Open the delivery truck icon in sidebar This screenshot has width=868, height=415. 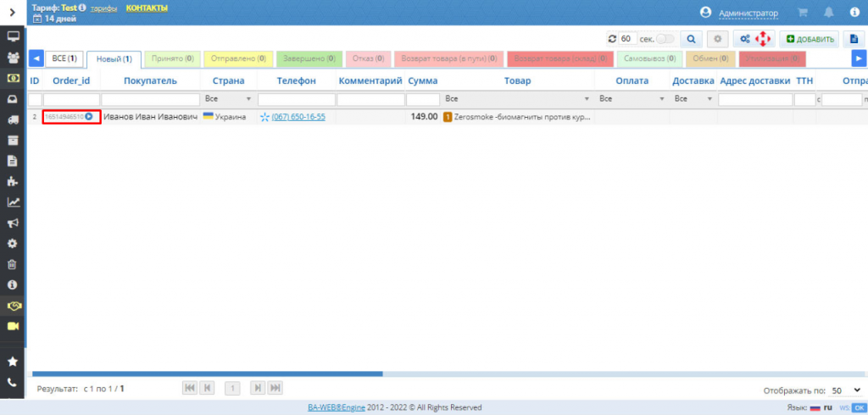click(13, 119)
